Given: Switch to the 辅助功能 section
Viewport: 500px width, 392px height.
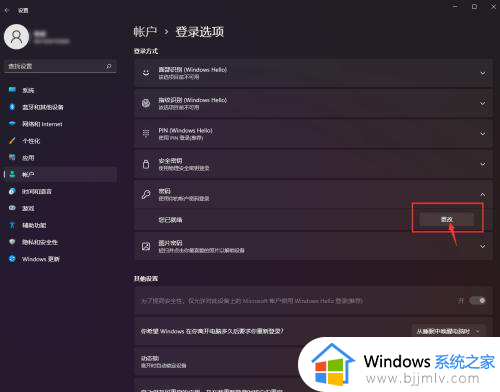Looking at the screenshot, I should 60,225.
